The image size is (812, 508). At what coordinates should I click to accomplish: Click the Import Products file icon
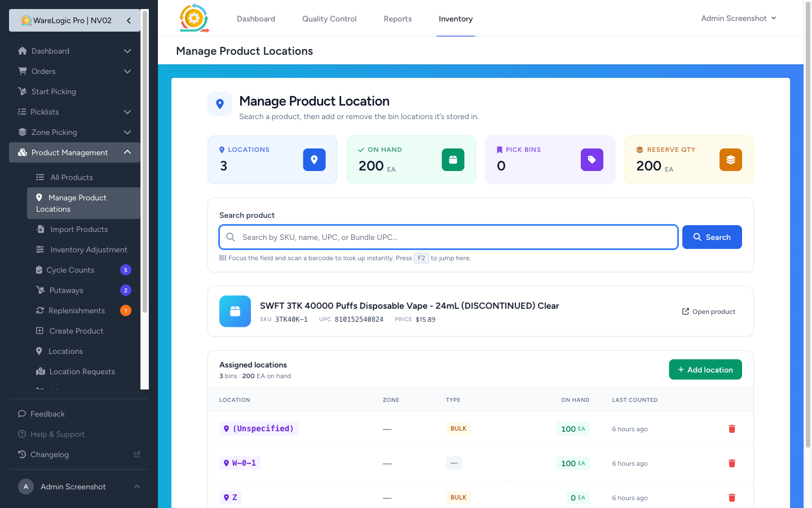41,229
